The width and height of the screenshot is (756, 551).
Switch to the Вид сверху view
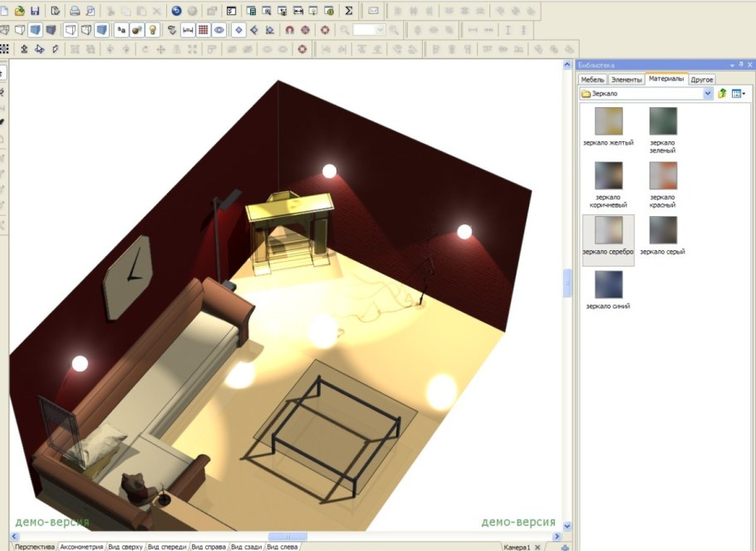tap(126, 547)
